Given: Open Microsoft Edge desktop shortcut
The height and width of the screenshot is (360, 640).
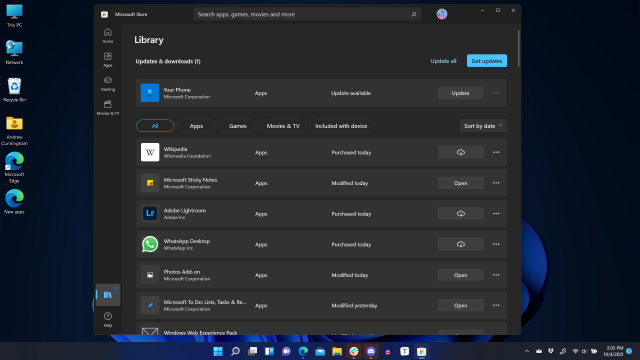Looking at the screenshot, I should point(14,167).
